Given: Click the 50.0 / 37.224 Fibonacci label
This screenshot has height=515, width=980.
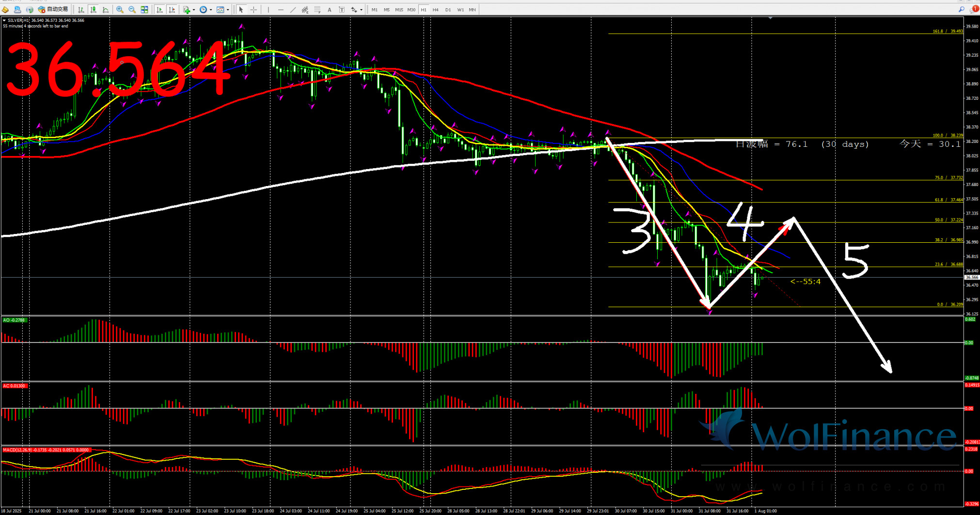Looking at the screenshot, I should [948, 220].
